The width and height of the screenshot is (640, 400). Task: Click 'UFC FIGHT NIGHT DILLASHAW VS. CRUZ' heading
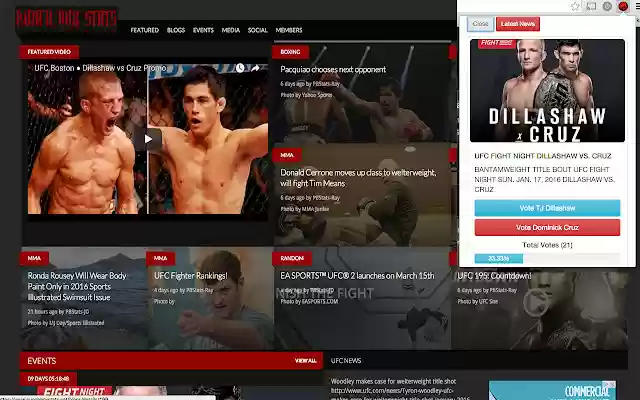[x=543, y=156]
